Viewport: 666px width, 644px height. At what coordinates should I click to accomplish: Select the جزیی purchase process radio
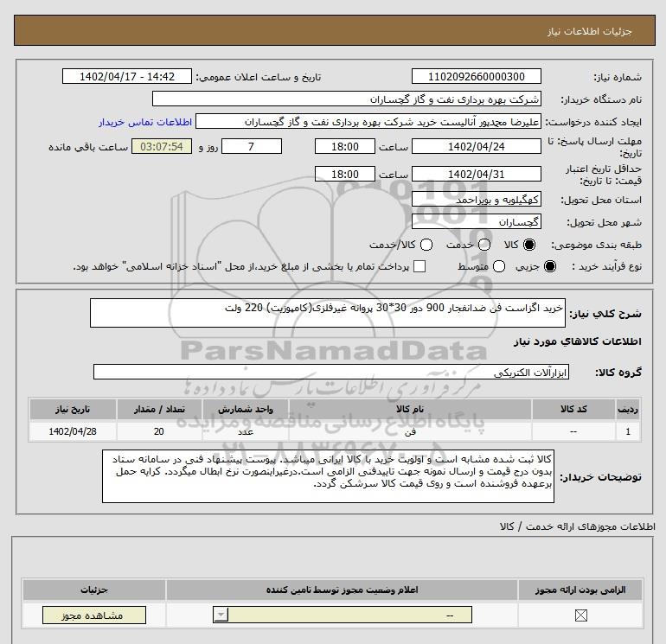(x=549, y=266)
